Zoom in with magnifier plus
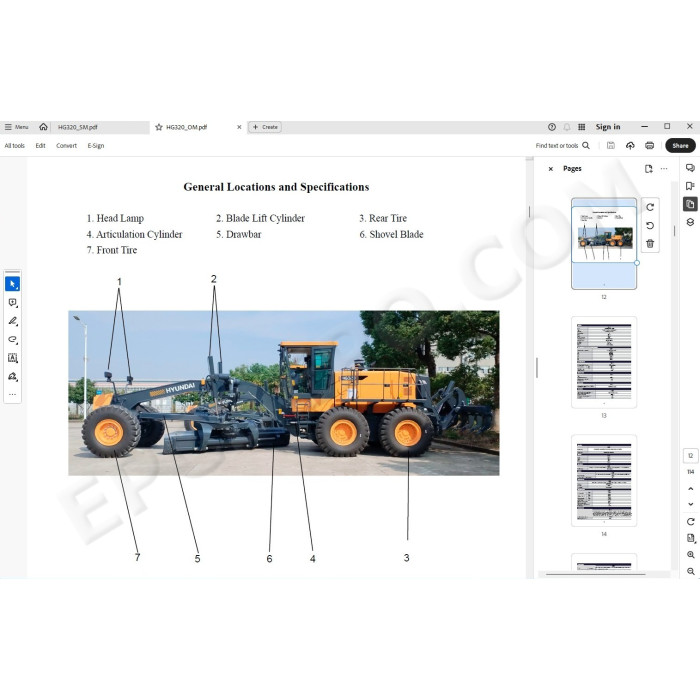Image resolution: width=700 pixels, height=700 pixels. pyautogui.click(x=691, y=555)
